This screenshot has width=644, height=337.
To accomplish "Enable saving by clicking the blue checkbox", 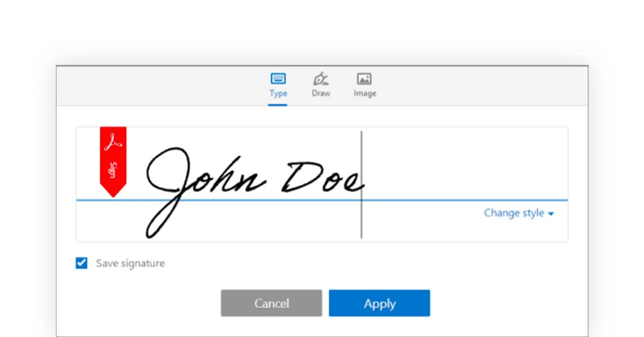I will coord(81,263).
